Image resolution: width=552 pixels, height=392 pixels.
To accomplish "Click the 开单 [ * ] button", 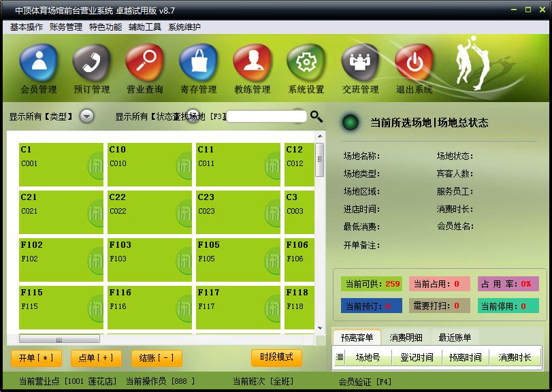I will click(36, 358).
